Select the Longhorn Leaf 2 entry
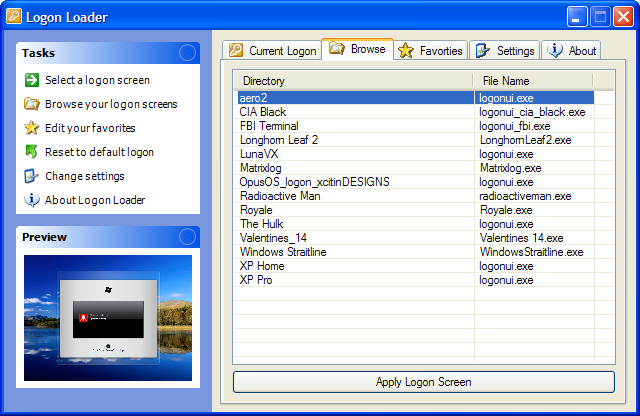The height and width of the screenshot is (416, 640). point(279,140)
